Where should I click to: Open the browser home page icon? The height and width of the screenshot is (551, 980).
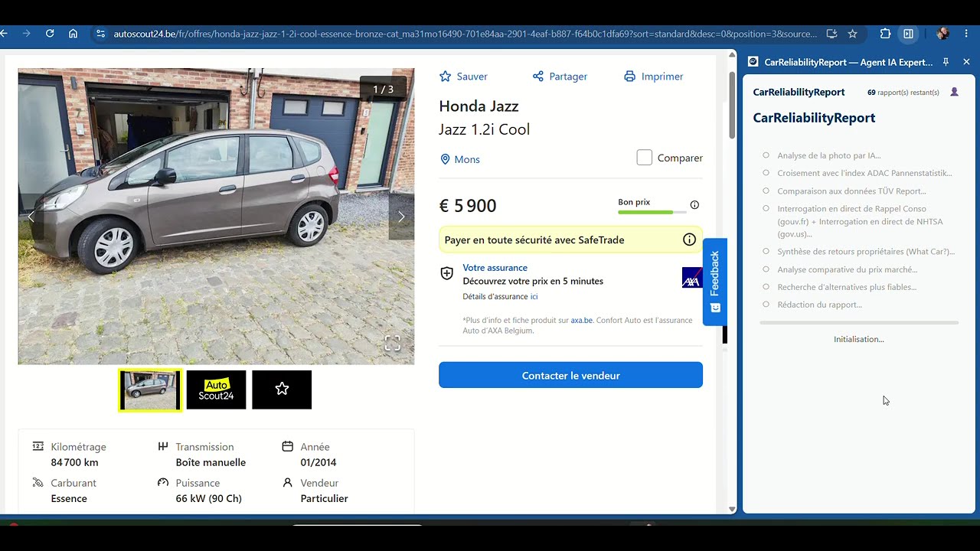[x=73, y=34]
